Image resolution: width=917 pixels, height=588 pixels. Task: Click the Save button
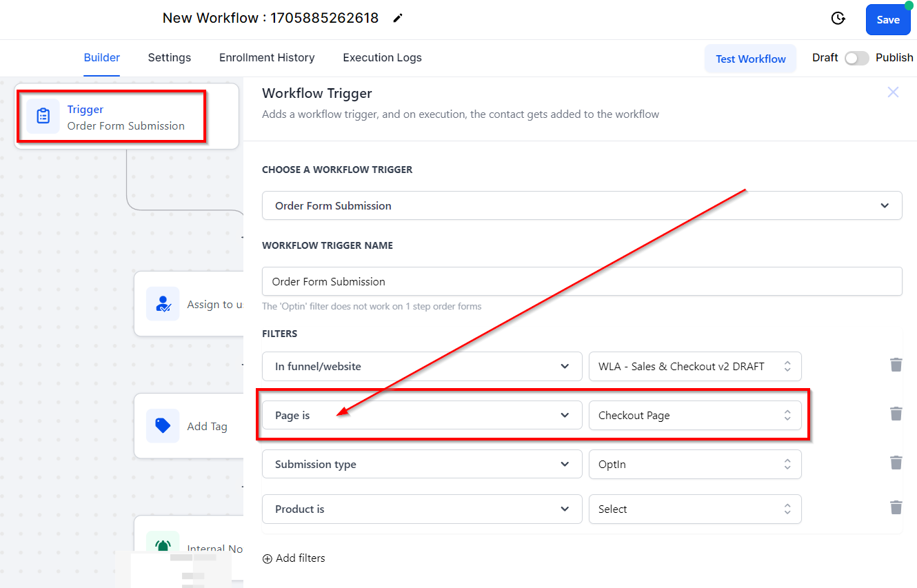[887, 20]
